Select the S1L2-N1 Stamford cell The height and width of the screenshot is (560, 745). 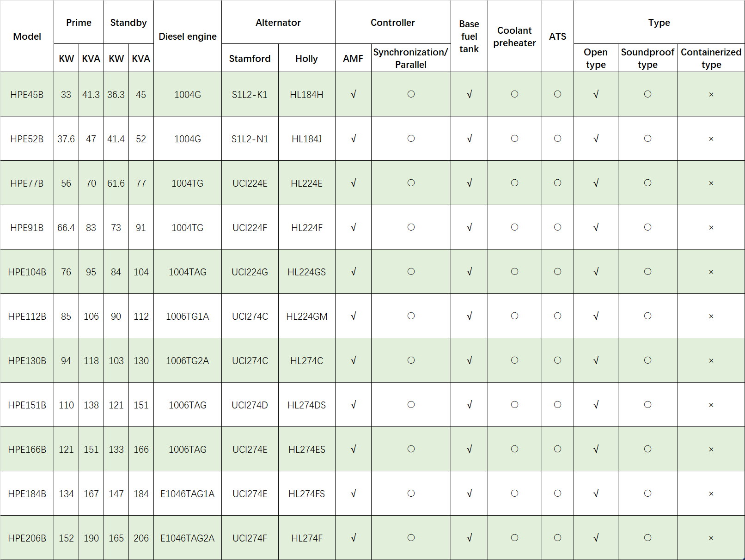pos(250,139)
